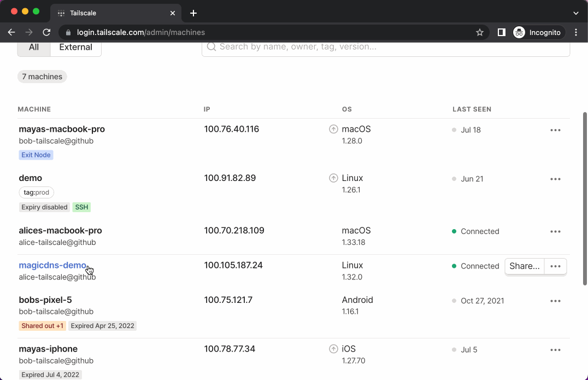Click update-available icon beside macOS 1.28.0
The image size is (588, 380).
click(333, 129)
